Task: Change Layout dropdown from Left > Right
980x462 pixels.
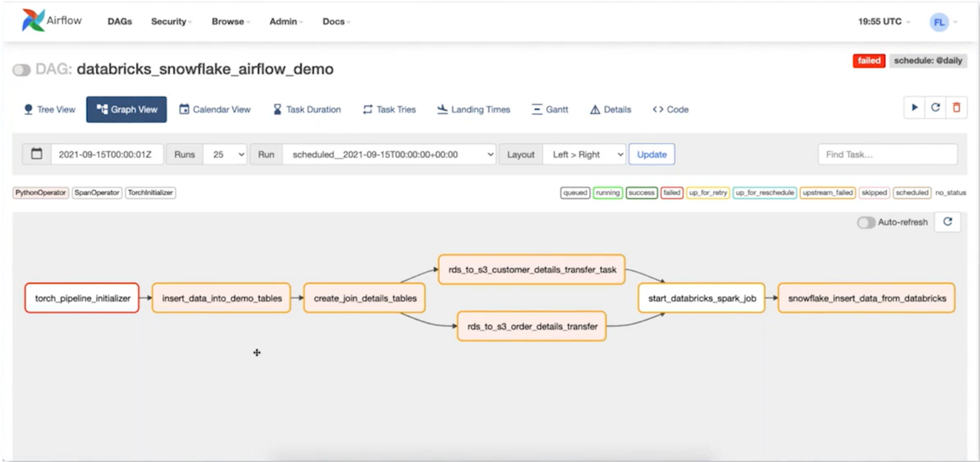Action: (x=584, y=155)
